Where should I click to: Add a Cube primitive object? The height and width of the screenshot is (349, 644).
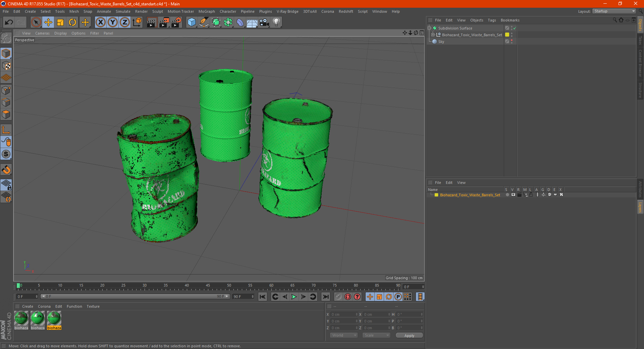click(x=192, y=22)
